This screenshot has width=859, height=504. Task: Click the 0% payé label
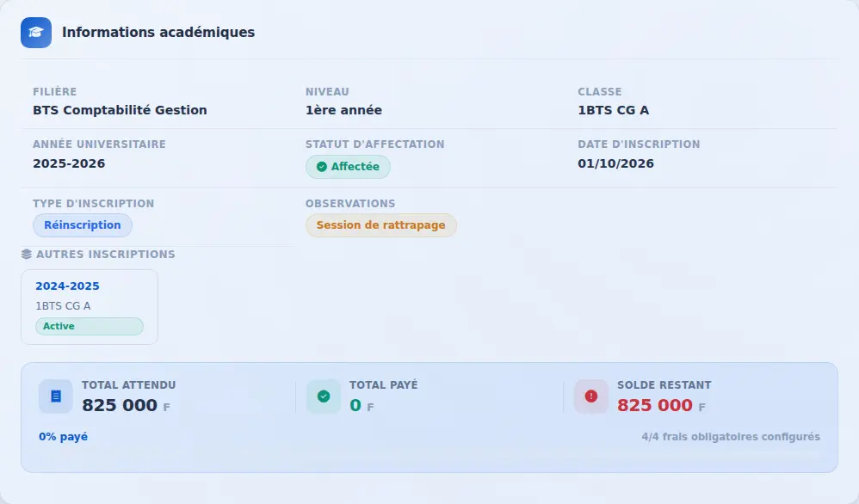[63, 437]
